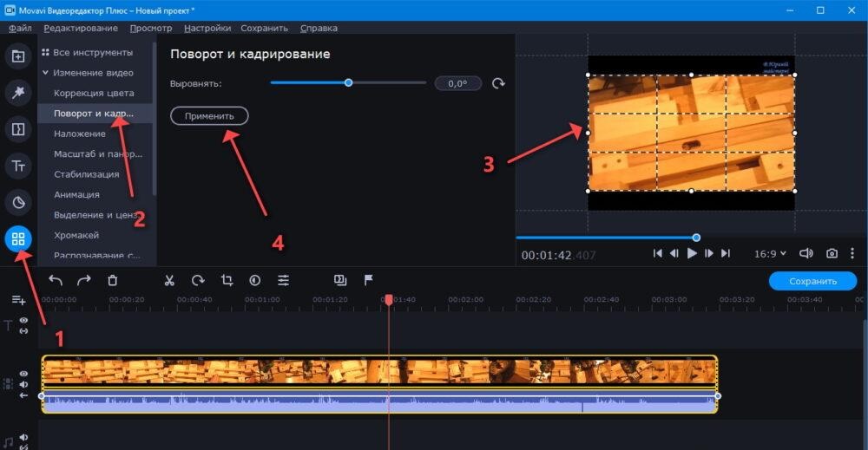Select Хромакей tool
868x450 pixels.
(76, 235)
